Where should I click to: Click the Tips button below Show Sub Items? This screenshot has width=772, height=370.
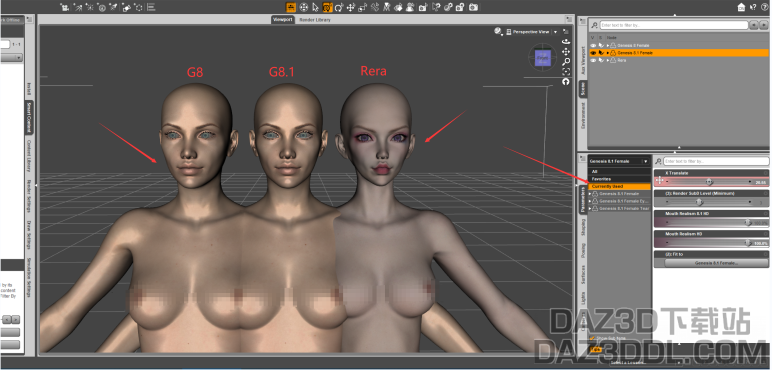tap(596, 349)
